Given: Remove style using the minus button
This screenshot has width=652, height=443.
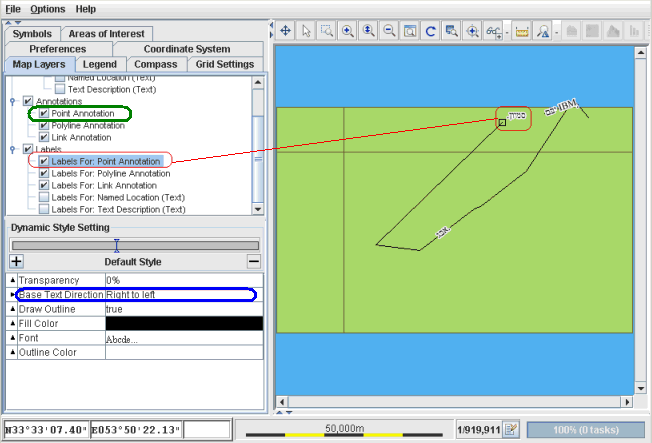Looking at the screenshot, I should (x=254, y=261).
